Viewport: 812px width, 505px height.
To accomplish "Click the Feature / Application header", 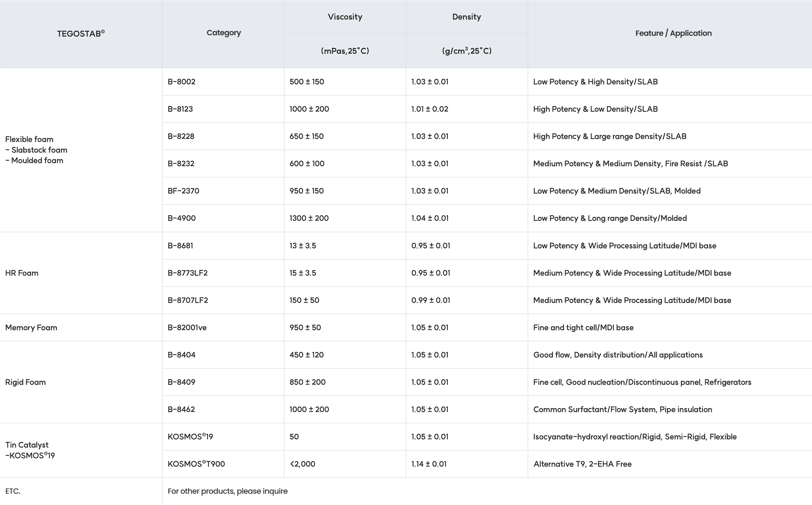I will 673,33.
